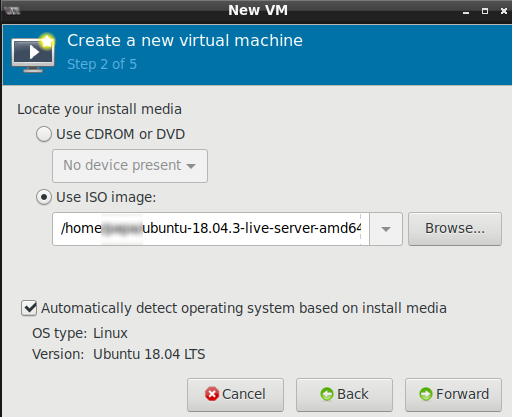Click the virtual machine monitor icon in header
The width and height of the screenshot is (512, 417).
click(x=33, y=53)
